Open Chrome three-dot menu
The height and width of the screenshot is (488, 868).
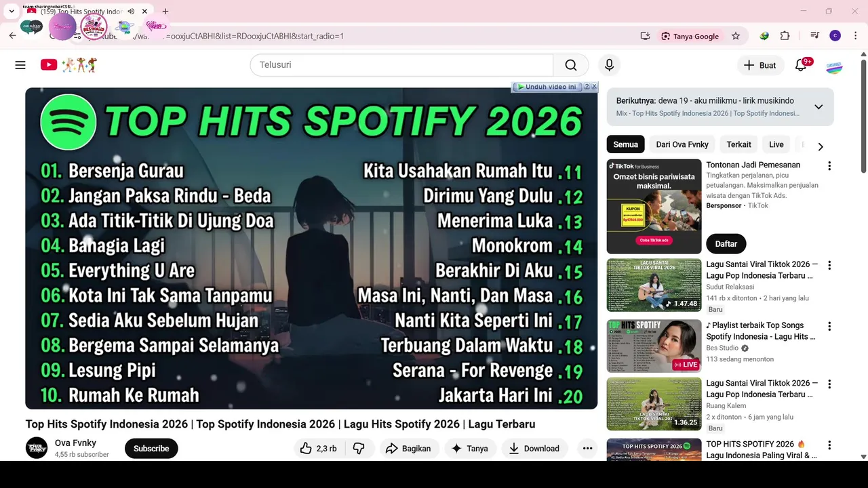tap(856, 36)
